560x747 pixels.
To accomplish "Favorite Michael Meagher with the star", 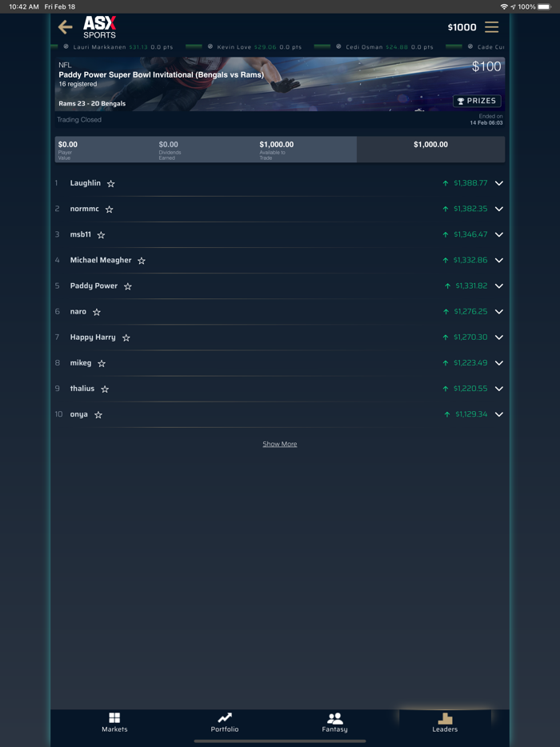I will coord(142,261).
